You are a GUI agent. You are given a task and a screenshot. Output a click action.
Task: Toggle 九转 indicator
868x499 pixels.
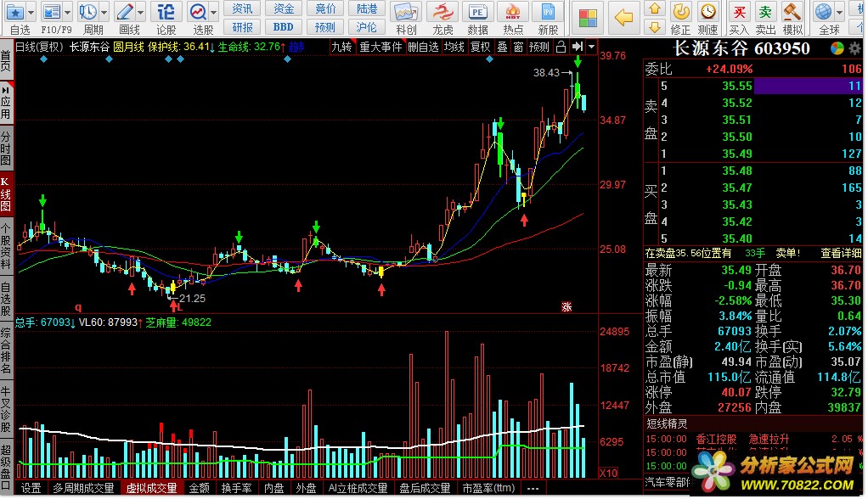pyautogui.click(x=341, y=47)
